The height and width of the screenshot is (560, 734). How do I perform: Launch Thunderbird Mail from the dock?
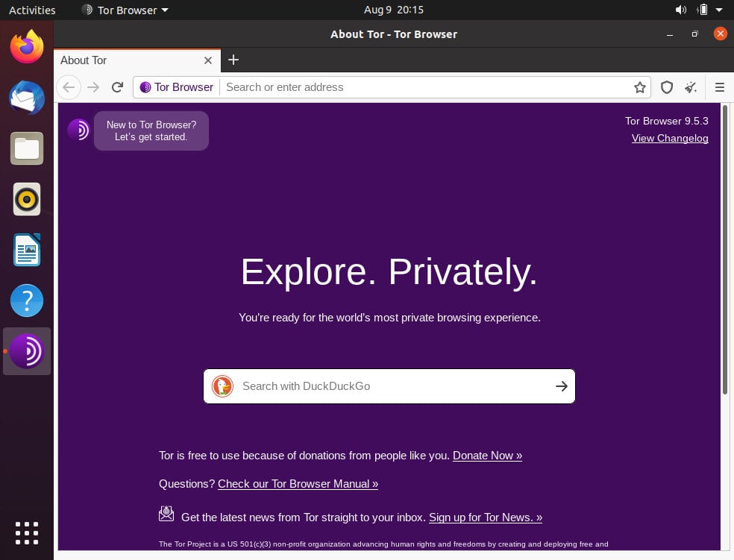click(27, 98)
